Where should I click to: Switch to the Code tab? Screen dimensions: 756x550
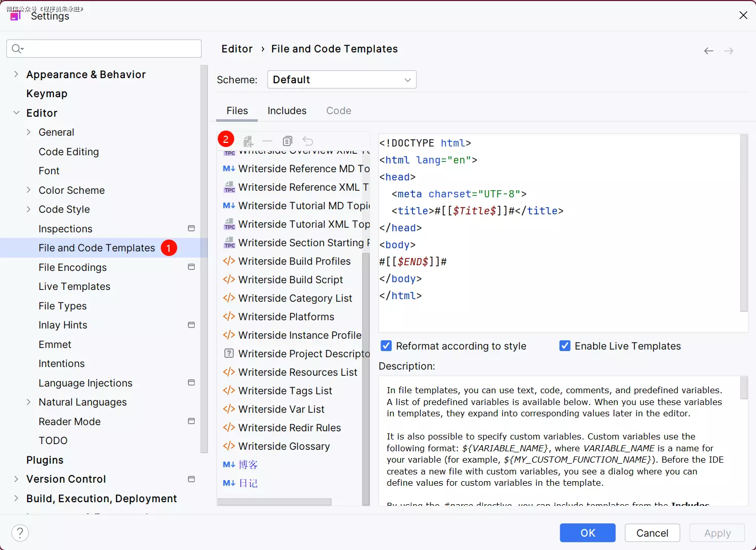pyautogui.click(x=338, y=111)
